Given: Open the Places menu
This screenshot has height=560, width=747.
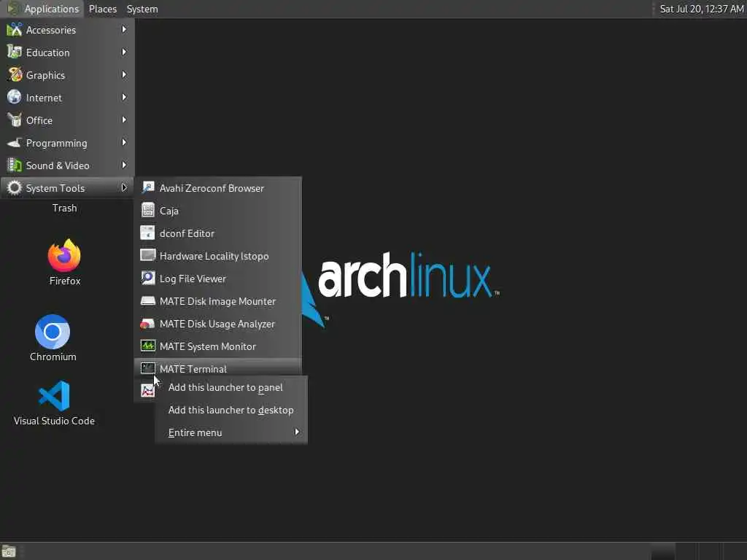Looking at the screenshot, I should pos(102,9).
